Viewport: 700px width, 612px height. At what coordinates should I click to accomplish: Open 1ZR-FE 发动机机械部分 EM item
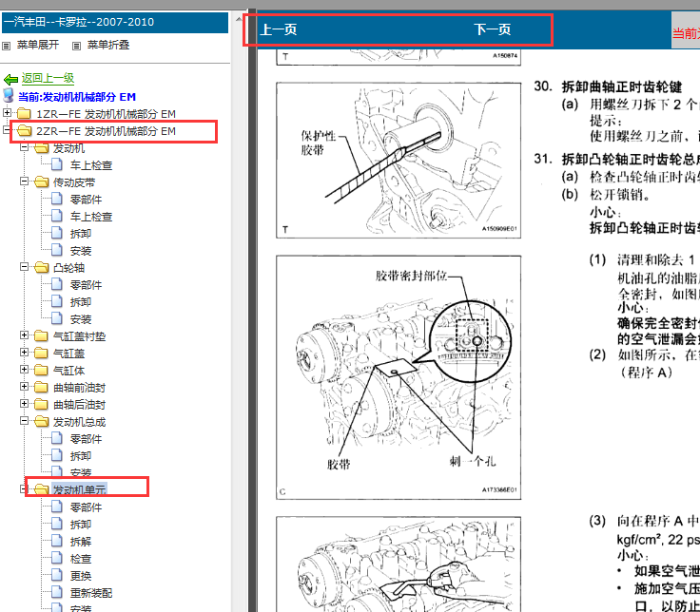point(107,114)
